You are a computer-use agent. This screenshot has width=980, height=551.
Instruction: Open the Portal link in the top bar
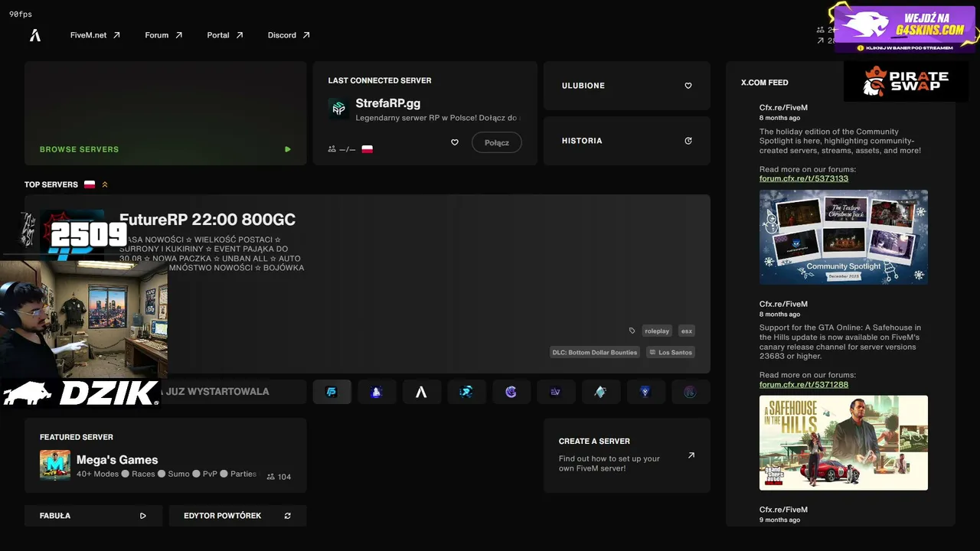coord(224,35)
